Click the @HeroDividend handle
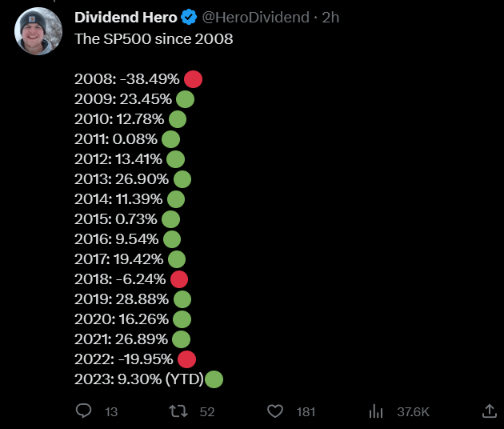The image size is (504, 429). [x=255, y=18]
